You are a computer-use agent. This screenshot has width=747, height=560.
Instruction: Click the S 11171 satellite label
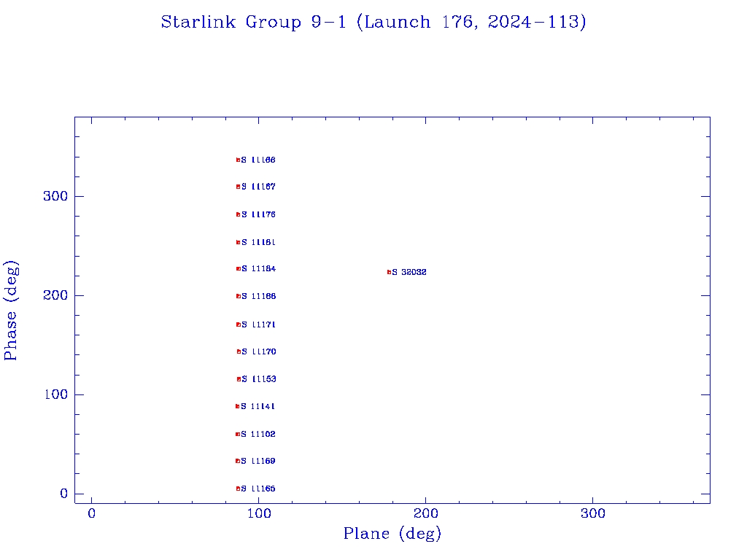click(x=259, y=324)
